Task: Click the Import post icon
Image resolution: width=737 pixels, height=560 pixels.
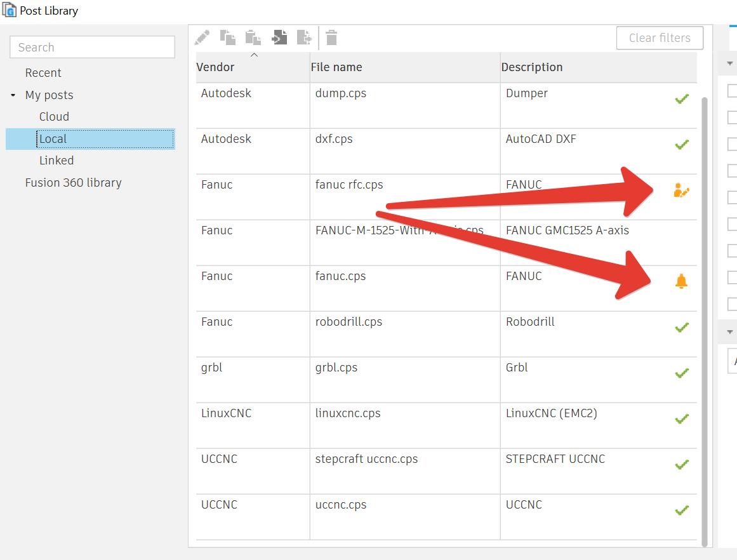Action: click(x=279, y=38)
